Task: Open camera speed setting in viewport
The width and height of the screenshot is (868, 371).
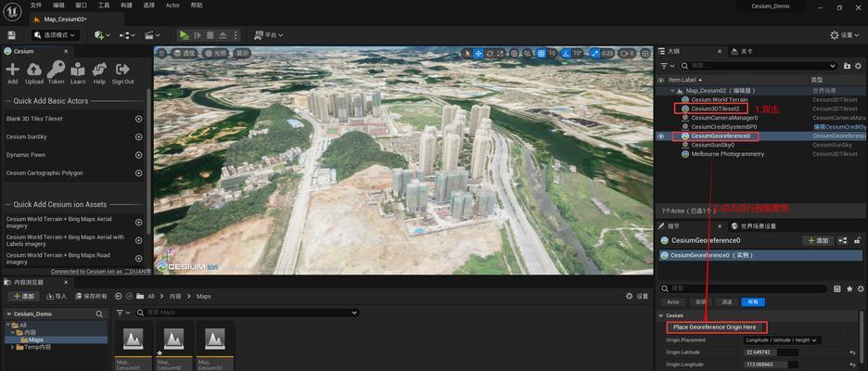Action: click(x=627, y=54)
